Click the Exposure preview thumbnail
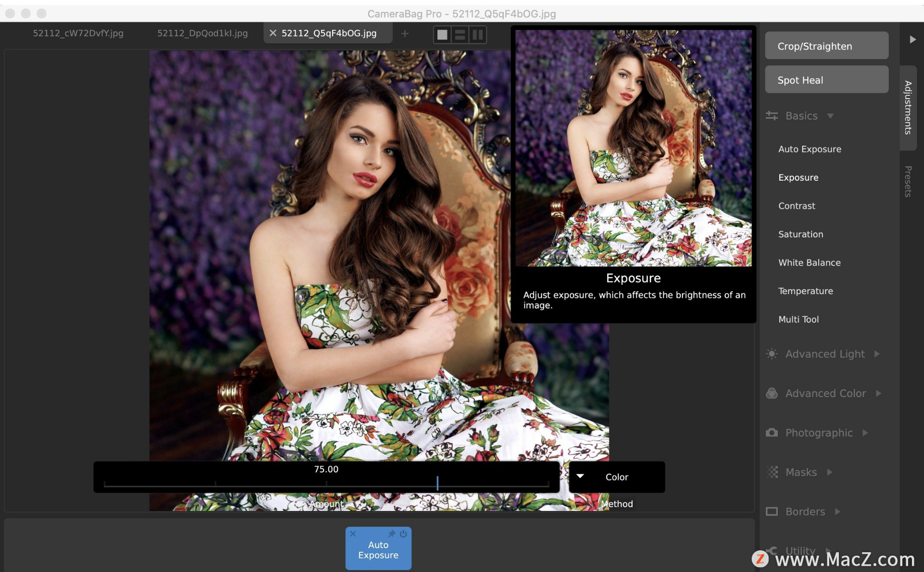Viewport: 924px width, 572px height. [633, 148]
